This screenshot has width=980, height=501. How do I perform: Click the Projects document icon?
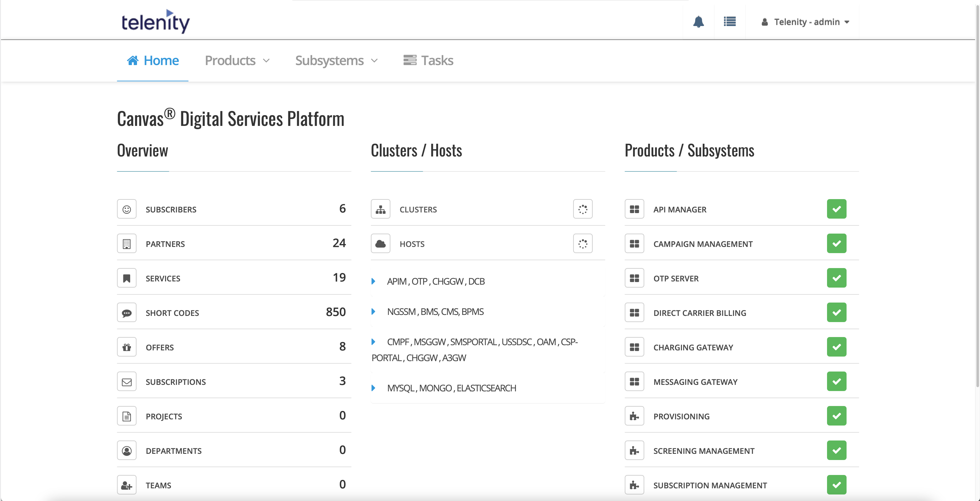pyautogui.click(x=127, y=416)
